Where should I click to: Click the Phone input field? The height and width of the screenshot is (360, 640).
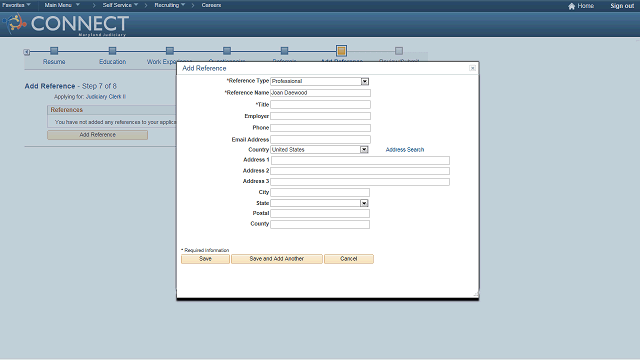(x=320, y=128)
